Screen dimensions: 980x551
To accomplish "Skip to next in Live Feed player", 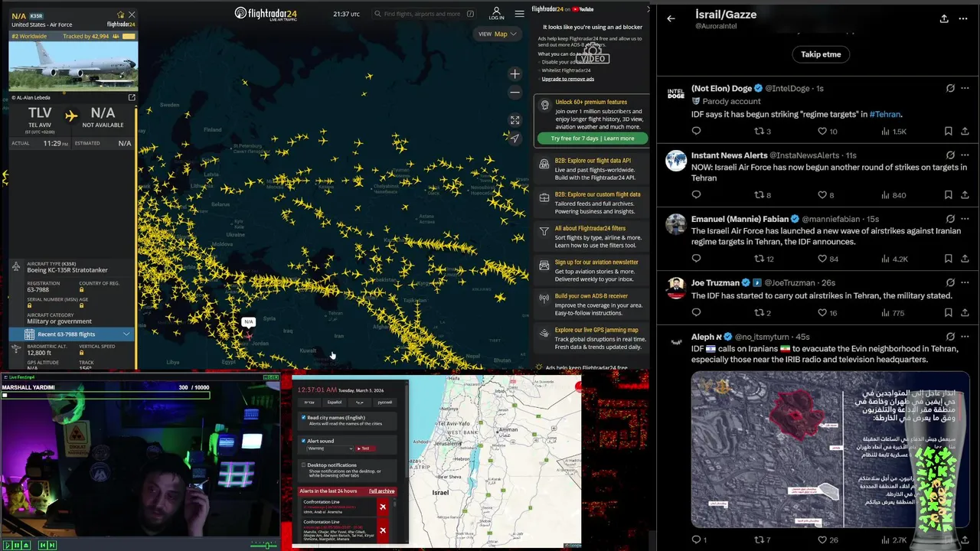I will (52, 545).
